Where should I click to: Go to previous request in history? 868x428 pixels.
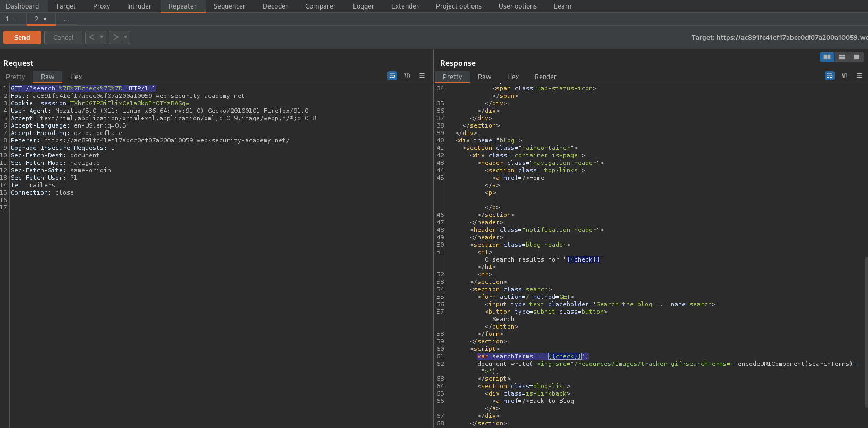point(92,37)
